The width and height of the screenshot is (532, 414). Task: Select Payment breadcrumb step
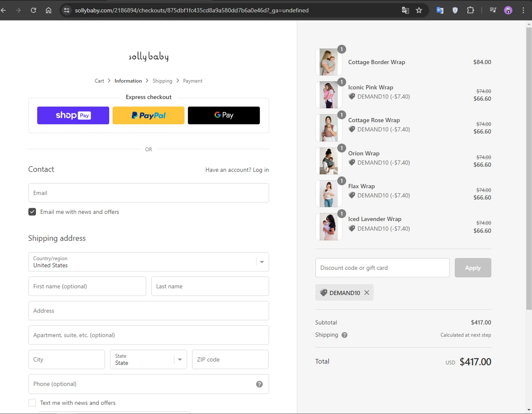[193, 81]
